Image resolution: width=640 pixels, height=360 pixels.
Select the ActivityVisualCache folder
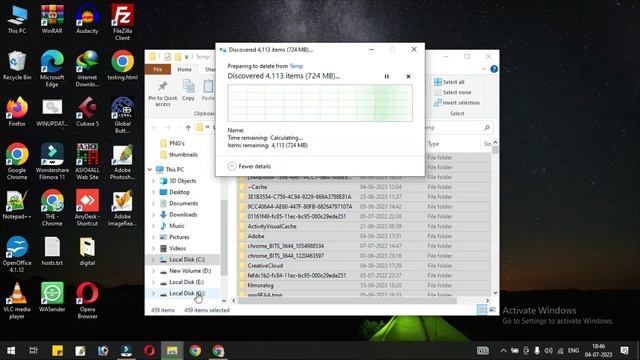click(x=364, y=226)
